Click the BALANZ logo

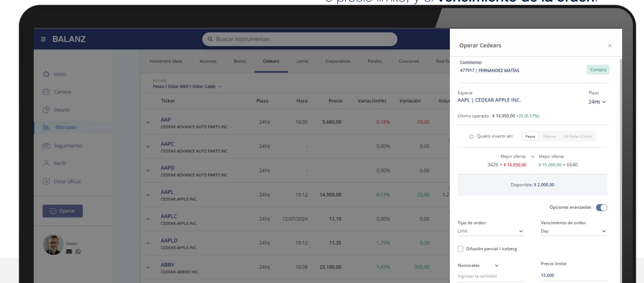coord(69,39)
